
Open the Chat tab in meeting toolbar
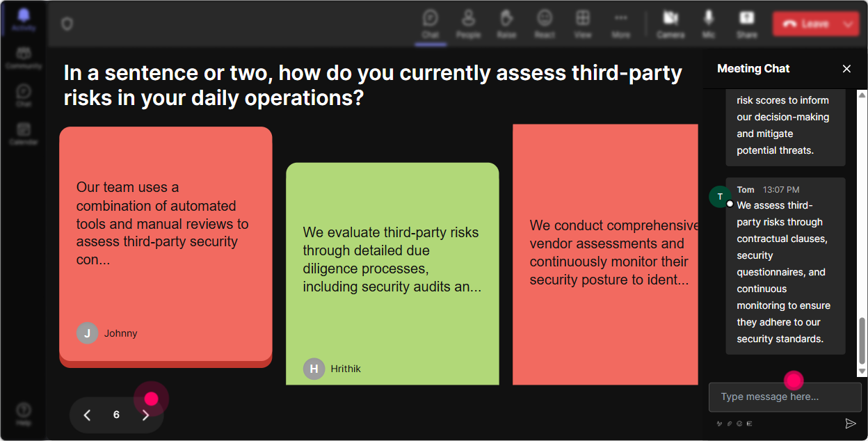[x=431, y=24]
